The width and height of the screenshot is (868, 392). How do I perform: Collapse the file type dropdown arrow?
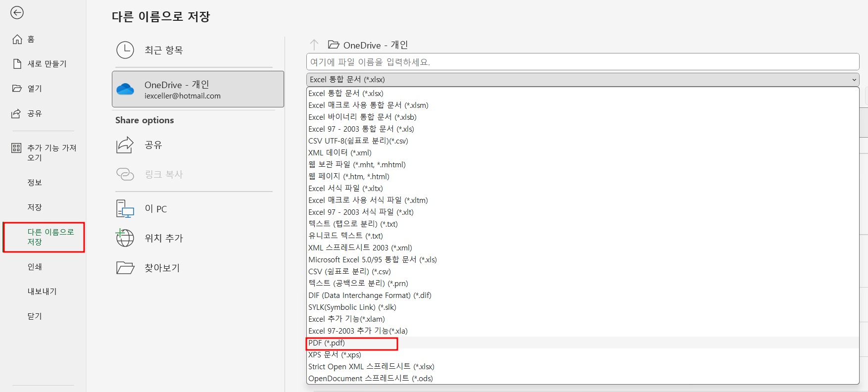pos(854,80)
